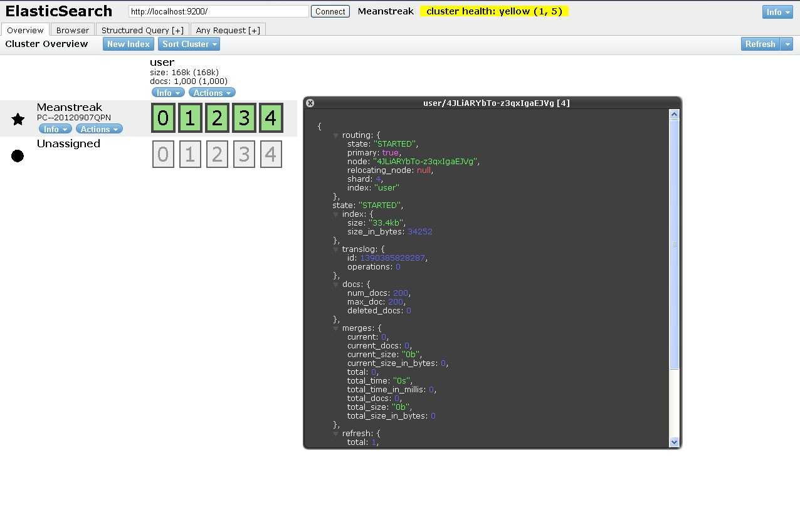The width and height of the screenshot is (800, 532).
Task: Switch to the Overview tab
Action: (25, 30)
